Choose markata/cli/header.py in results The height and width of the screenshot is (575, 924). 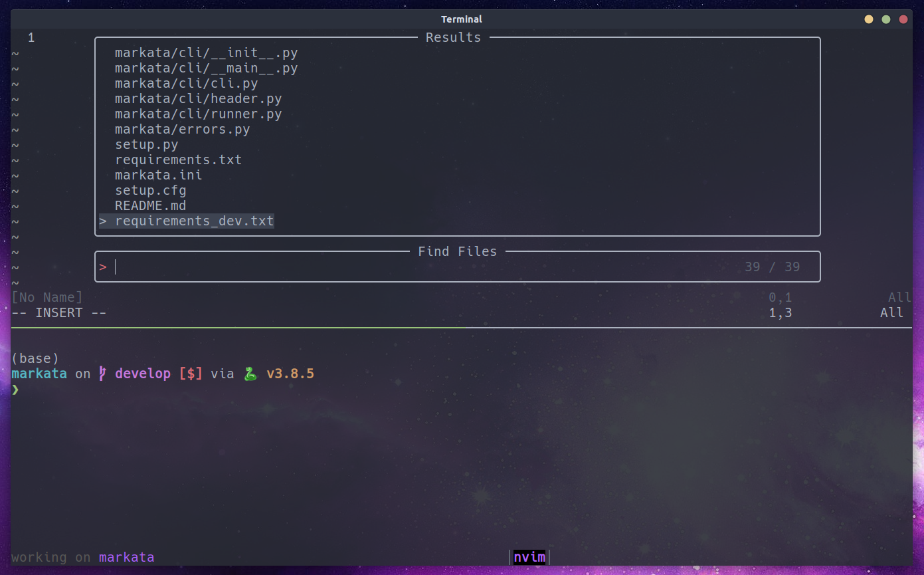click(x=198, y=99)
